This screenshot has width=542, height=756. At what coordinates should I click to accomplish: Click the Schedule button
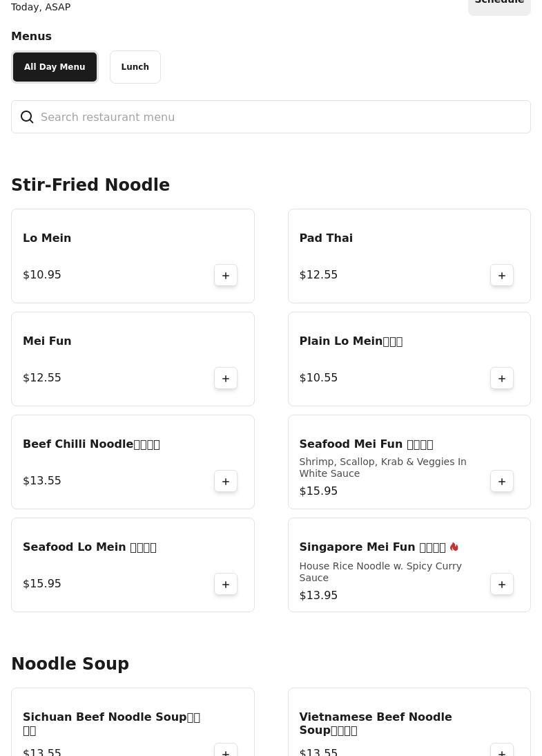pos(499,4)
